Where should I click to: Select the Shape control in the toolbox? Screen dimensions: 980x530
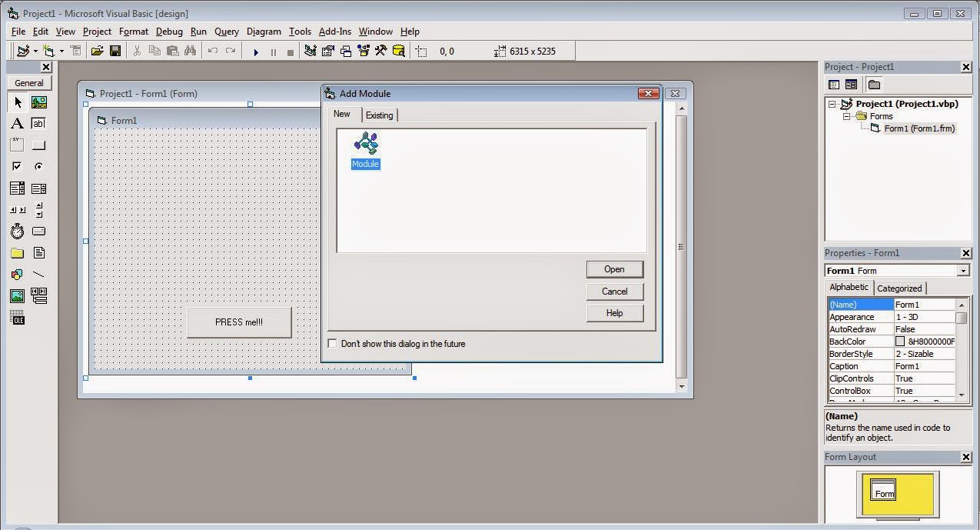point(18,274)
